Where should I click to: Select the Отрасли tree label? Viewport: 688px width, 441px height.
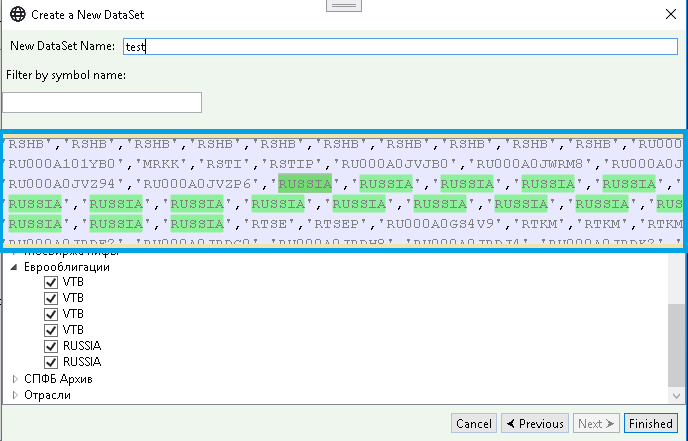[47, 395]
